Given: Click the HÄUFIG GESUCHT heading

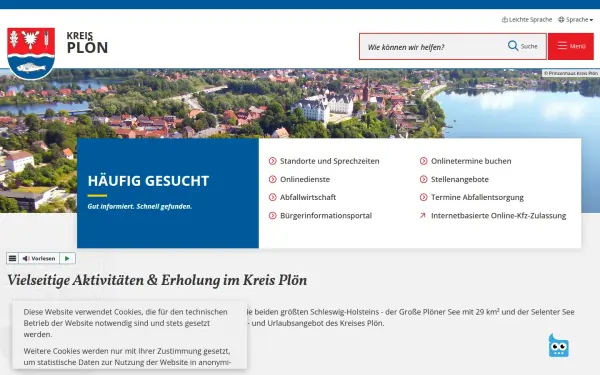Looking at the screenshot, I should pos(148,181).
